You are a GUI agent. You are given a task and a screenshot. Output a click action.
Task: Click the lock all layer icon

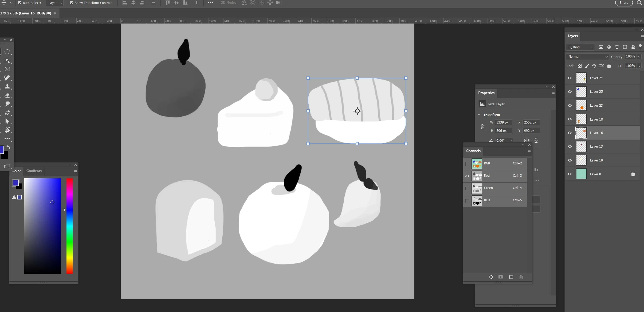609,66
